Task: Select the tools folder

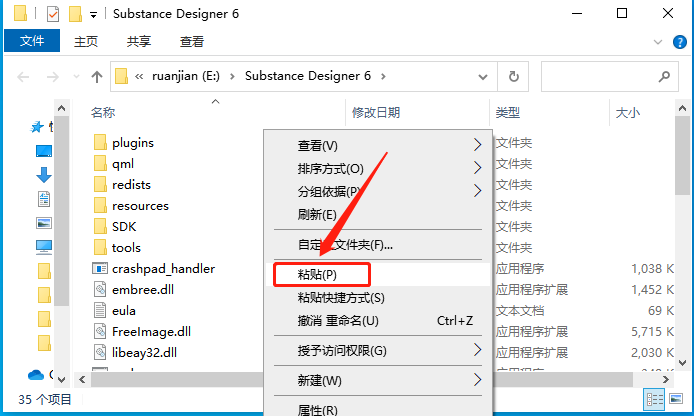Action: coord(126,247)
